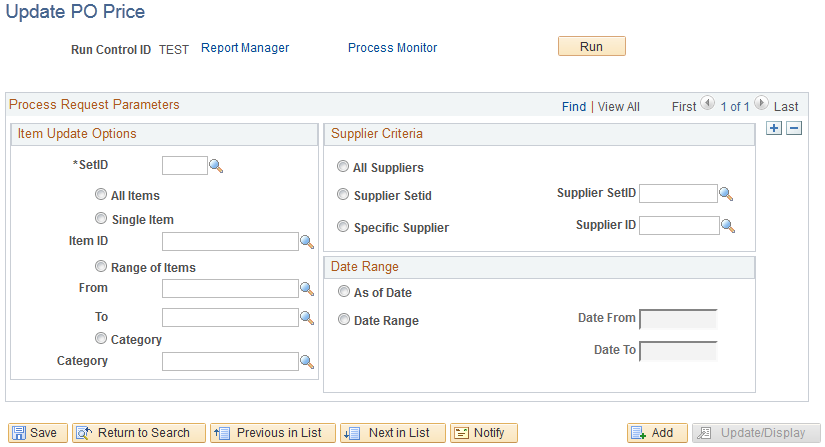The height and width of the screenshot is (447, 825).
Task: Open the Supplier ID lookup
Action: [727, 226]
